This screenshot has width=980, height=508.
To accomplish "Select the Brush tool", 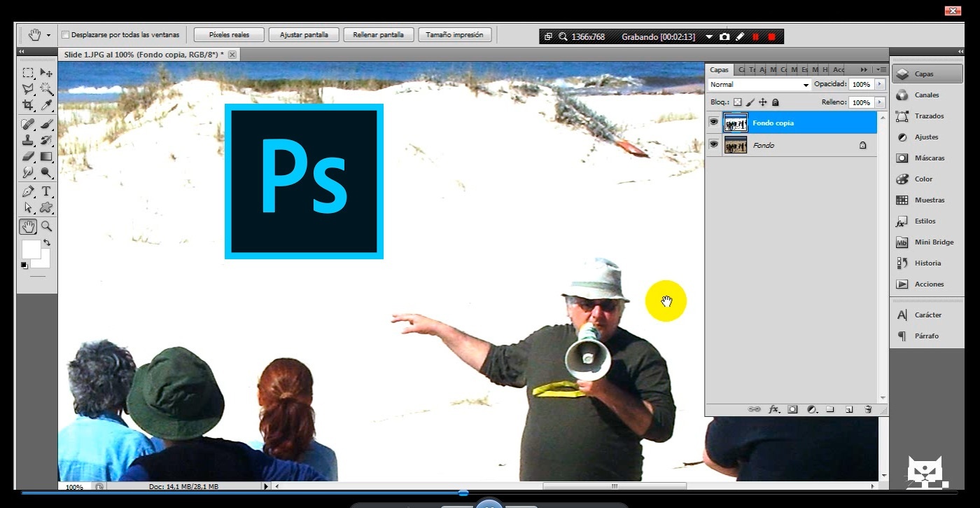I will pos(46,125).
